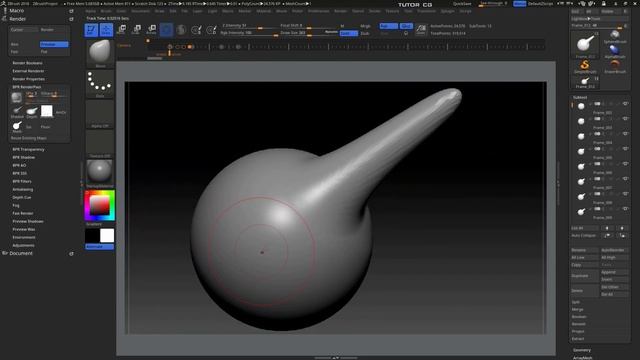Toggle visibility eye of Frame_004 subtool

(625, 134)
